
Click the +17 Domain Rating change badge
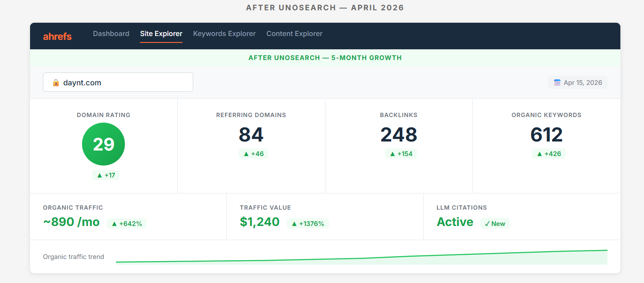[x=106, y=175]
